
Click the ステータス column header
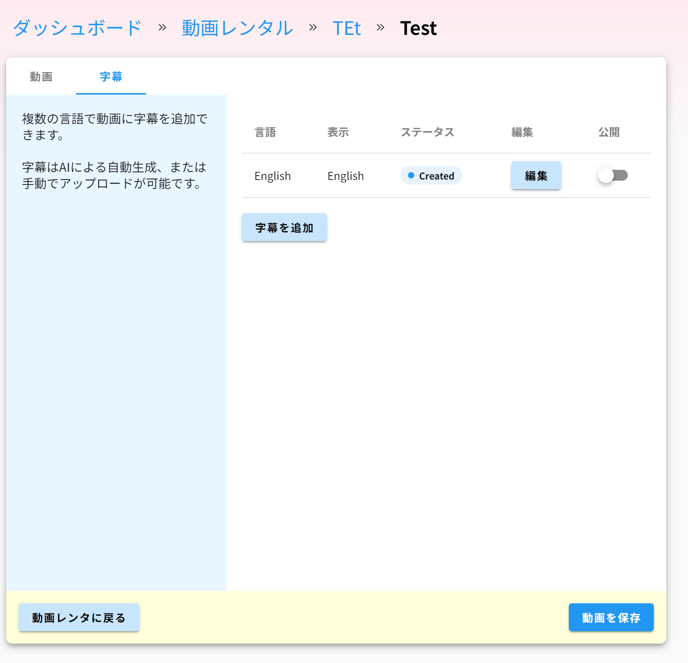427,132
